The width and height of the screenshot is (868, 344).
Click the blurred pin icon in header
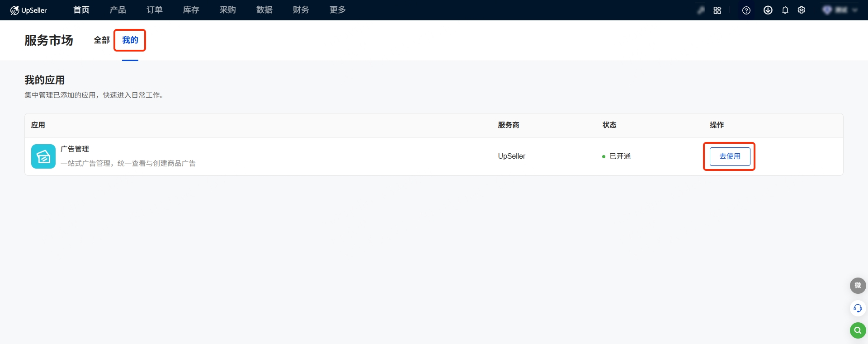click(x=701, y=10)
